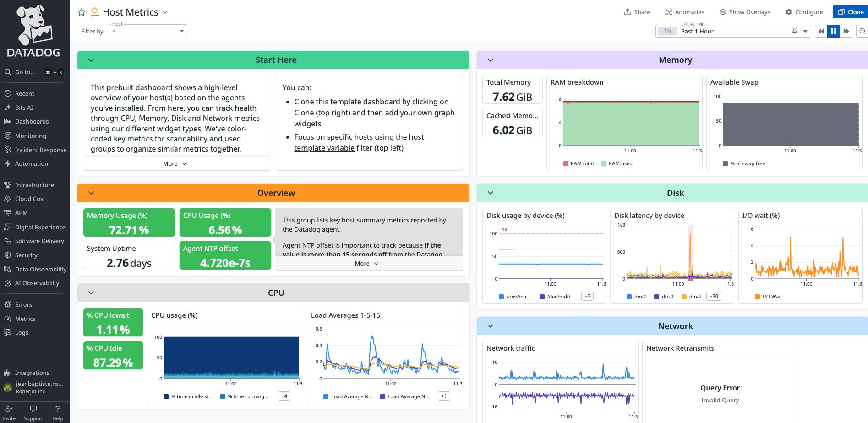Image resolution: width=868 pixels, height=423 pixels.
Task: Expand More in the Overview note
Action: [367, 263]
